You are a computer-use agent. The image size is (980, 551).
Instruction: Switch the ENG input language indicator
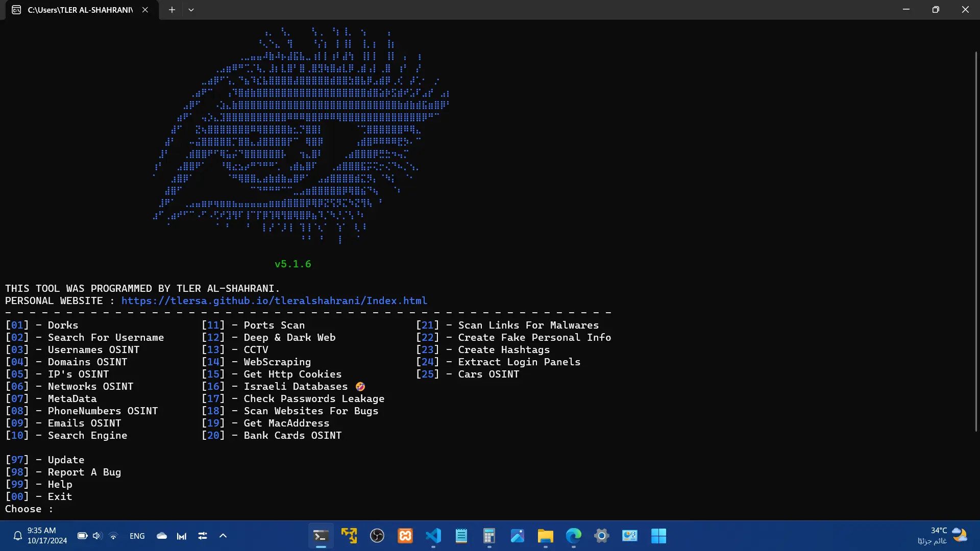[x=137, y=536]
